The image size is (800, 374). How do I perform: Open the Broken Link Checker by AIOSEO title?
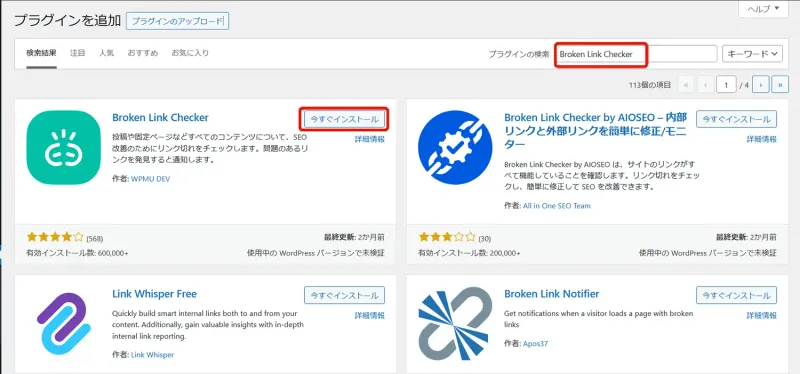click(595, 131)
